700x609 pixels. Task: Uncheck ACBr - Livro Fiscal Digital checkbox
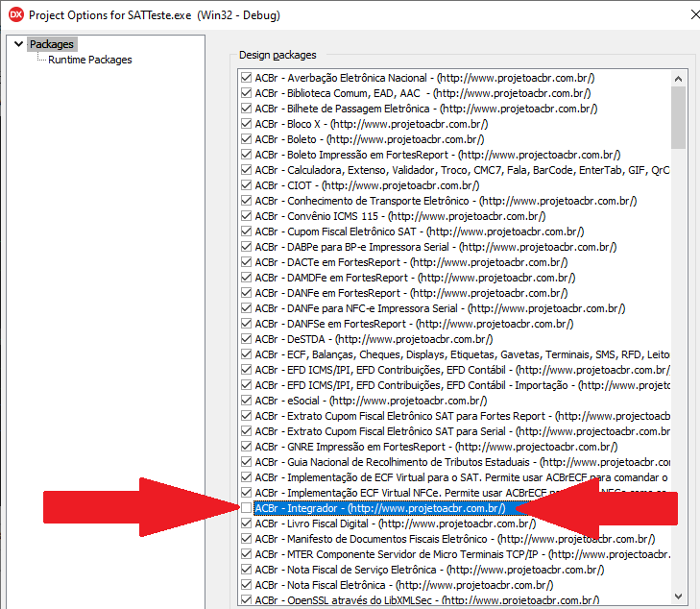click(x=246, y=524)
